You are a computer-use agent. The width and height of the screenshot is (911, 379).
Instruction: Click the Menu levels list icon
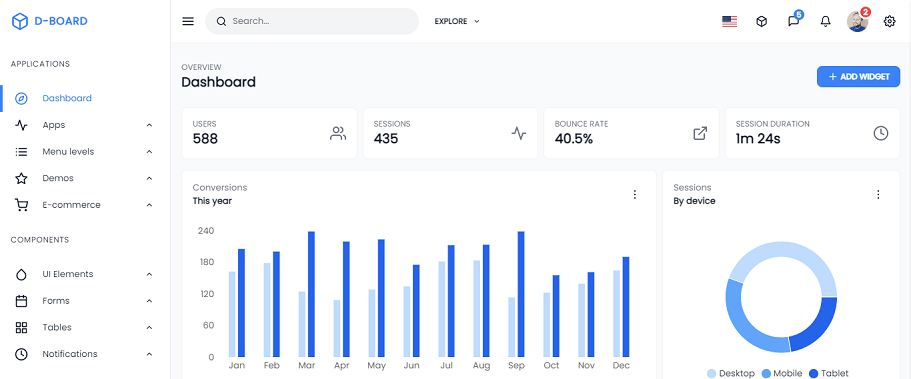[21, 152]
